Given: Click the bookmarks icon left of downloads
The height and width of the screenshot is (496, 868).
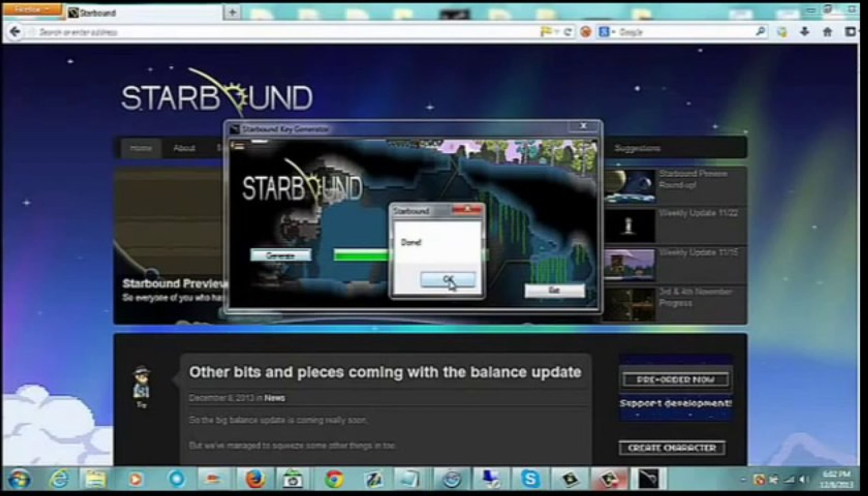Looking at the screenshot, I should coord(782,32).
